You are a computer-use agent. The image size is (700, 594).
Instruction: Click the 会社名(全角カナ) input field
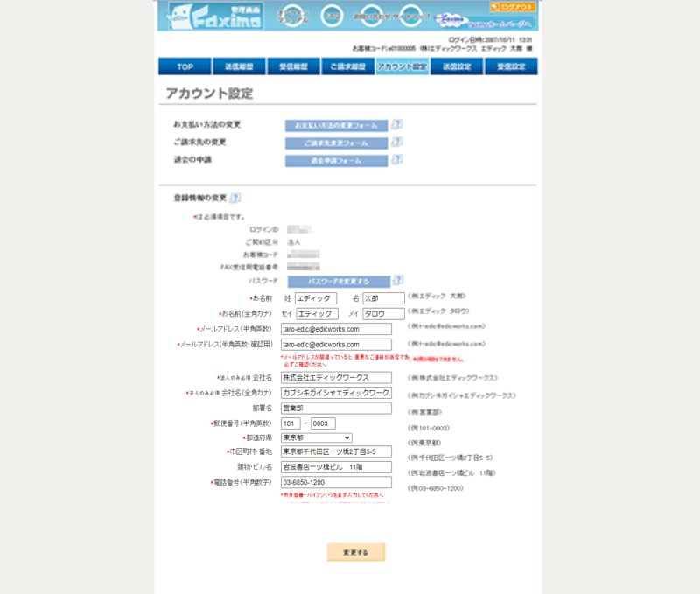tap(336, 393)
